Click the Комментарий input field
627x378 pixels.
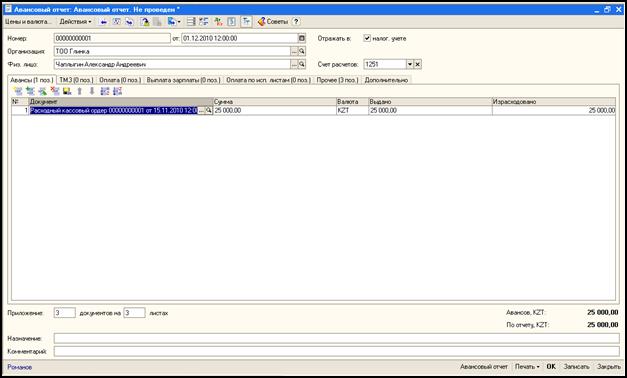coord(337,352)
